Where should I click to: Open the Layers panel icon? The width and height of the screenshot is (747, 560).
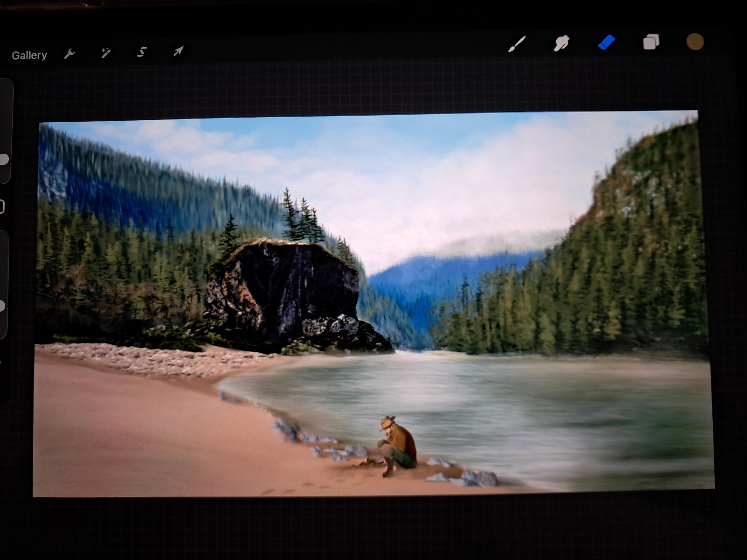651,42
